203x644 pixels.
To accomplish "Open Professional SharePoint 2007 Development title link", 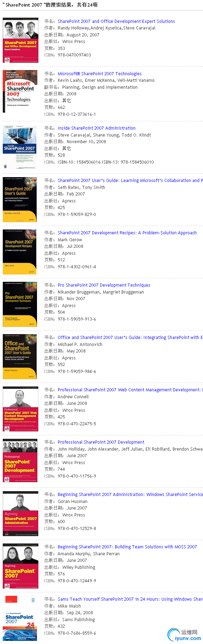I will point(101,442).
